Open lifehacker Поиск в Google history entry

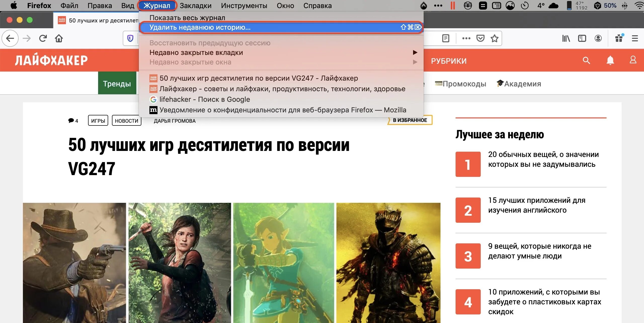[x=205, y=99]
